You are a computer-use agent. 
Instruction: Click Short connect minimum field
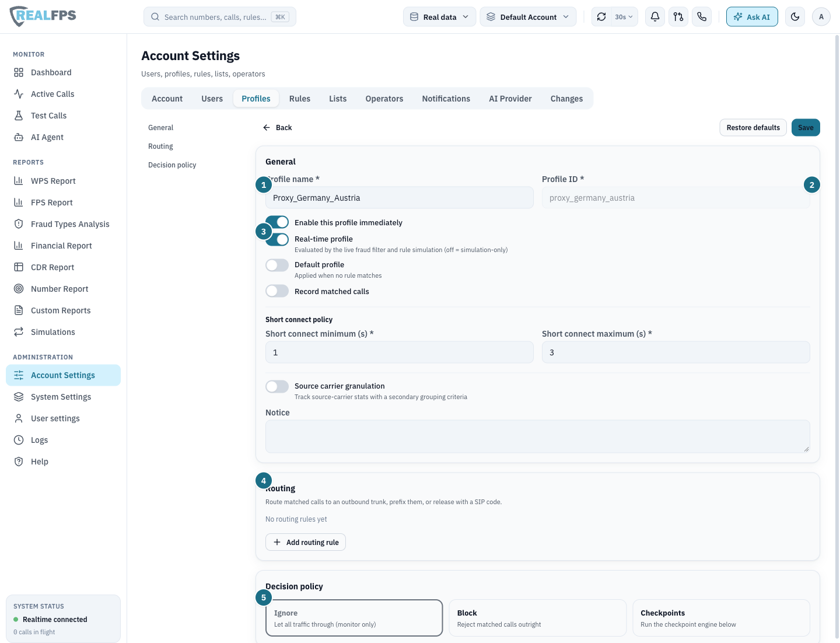400,352
